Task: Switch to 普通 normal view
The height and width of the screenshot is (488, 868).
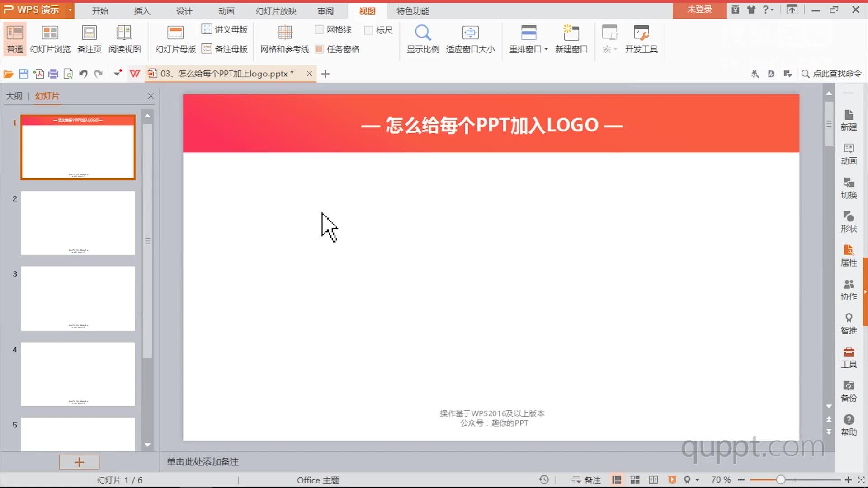Action: [15, 39]
